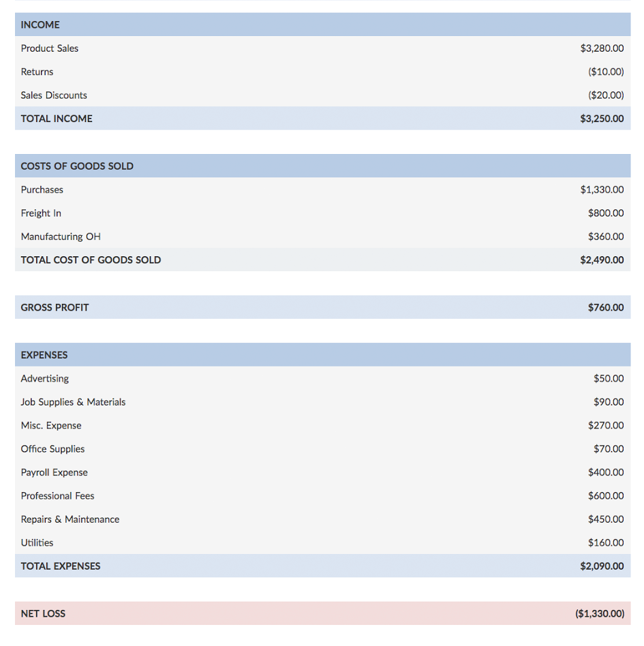The height and width of the screenshot is (646, 644).
Task: Click the TOTAL EXPENSES amount $2,090.00
Action: (x=602, y=566)
